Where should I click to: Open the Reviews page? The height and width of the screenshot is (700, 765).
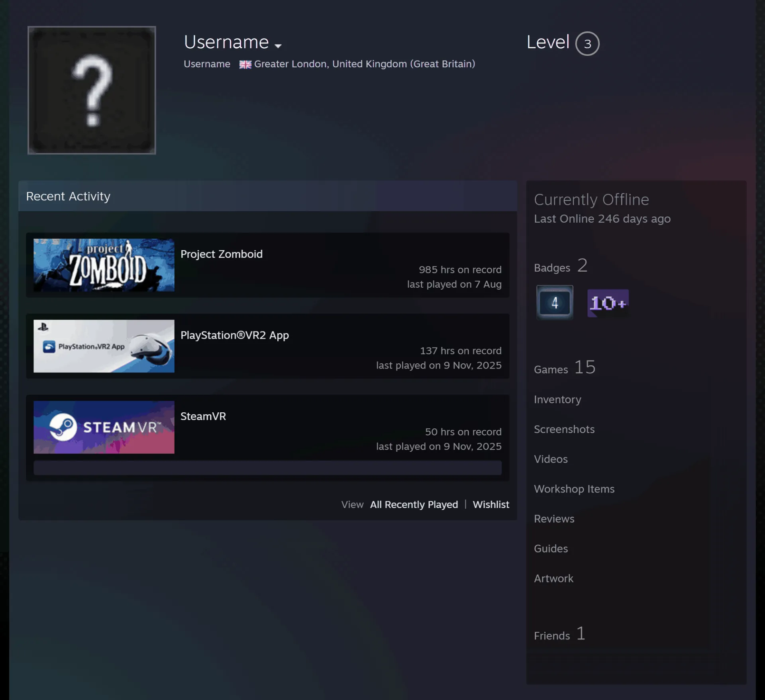click(554, 519)
